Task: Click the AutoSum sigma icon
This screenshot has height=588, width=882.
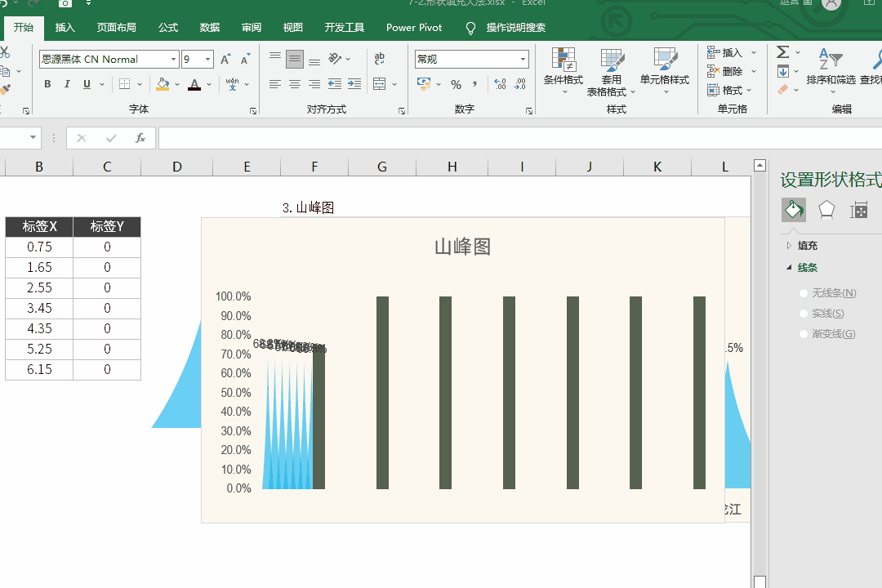Action: 782,53
